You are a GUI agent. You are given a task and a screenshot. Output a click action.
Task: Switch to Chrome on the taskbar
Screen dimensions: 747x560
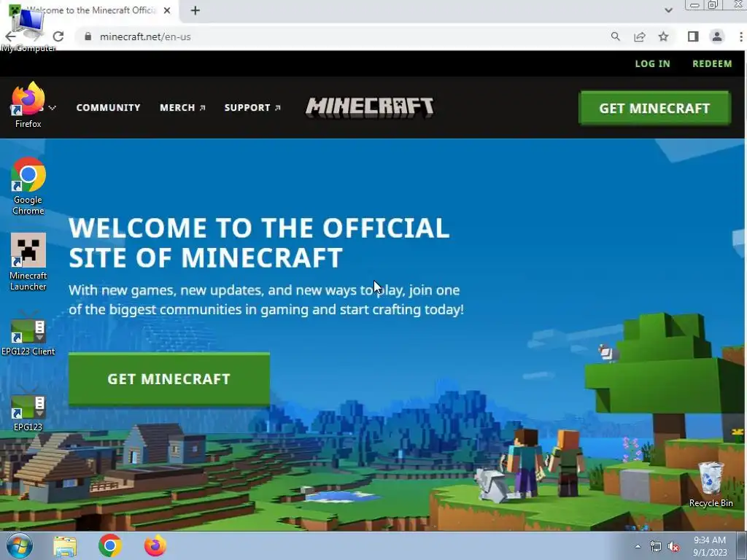click(110, 545)
